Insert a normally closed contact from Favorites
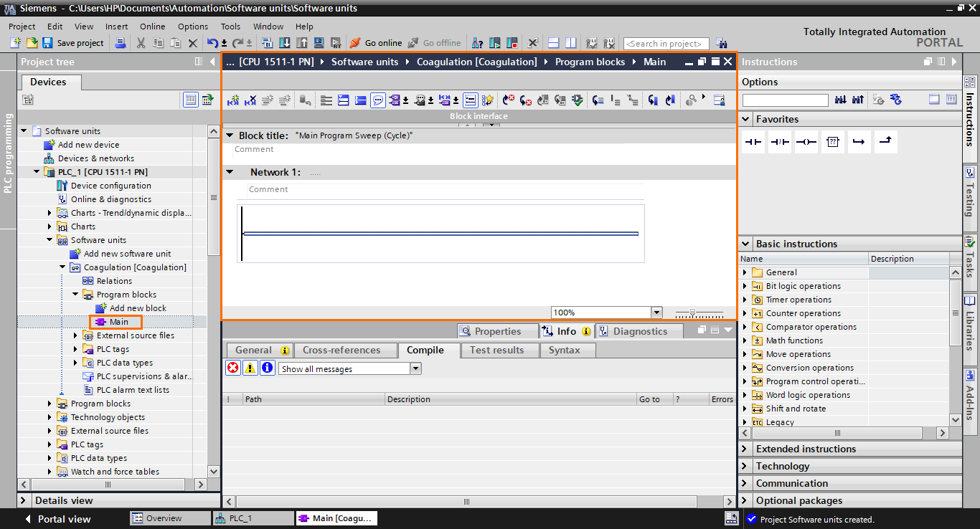Screen dimensions: 980x529 click(779, 141)
